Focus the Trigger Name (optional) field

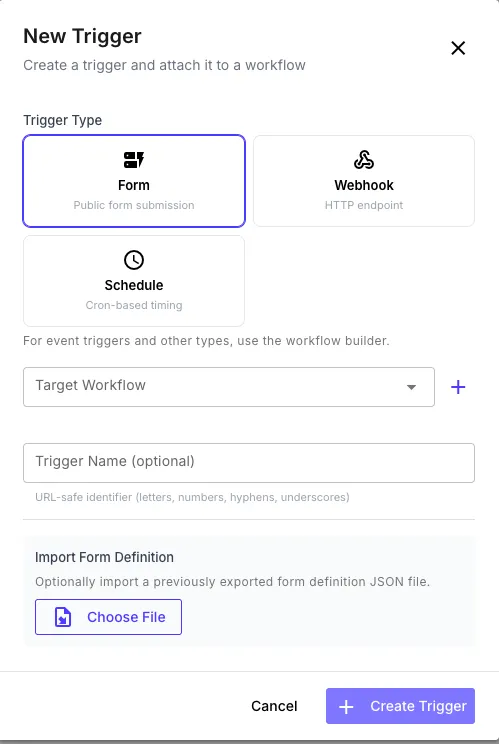point(249,463)
